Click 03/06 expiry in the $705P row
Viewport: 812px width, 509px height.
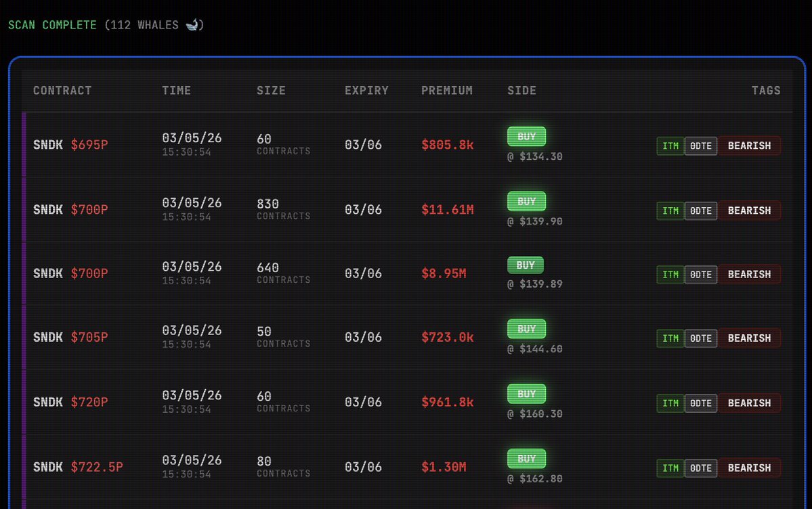click(363, 337)
